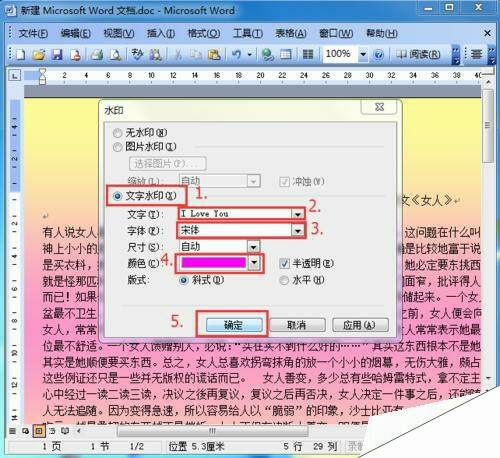Toggle the 半透明 checkbox
This screenshot has width=500, height=458.
[284, 264]
